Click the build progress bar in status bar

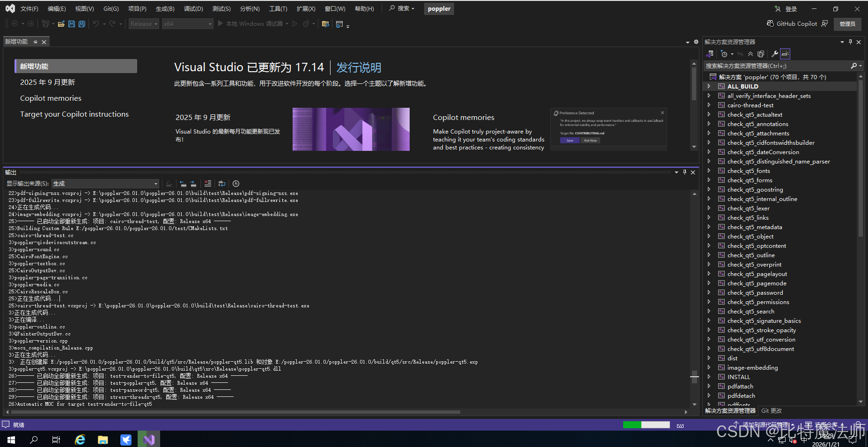(x=646, y=425)
